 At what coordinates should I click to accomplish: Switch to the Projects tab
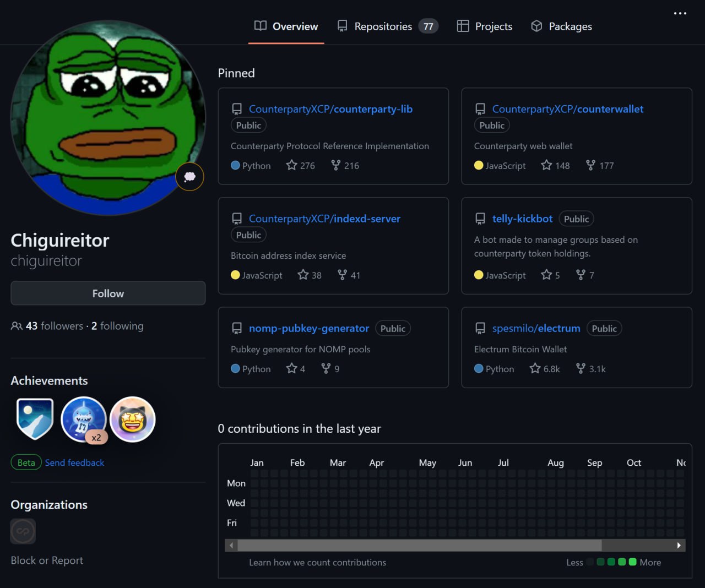[x=485, y=26]
